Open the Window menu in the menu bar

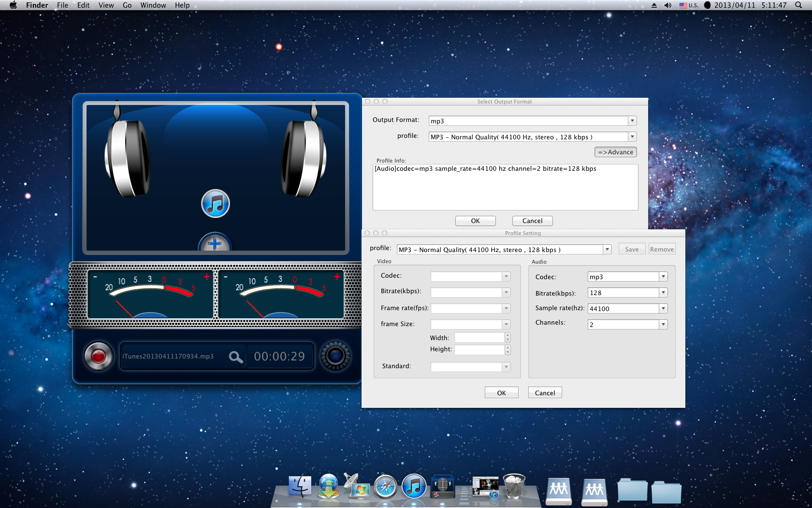(153, 5)
